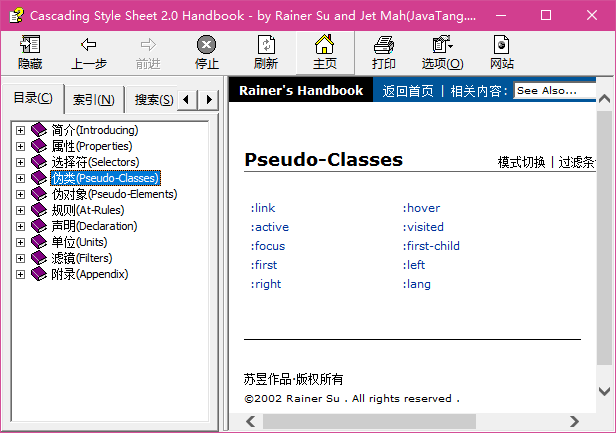Click the horizontal scrollbar thumb
The image size is (616, 433).
click(x=369, y=422)
